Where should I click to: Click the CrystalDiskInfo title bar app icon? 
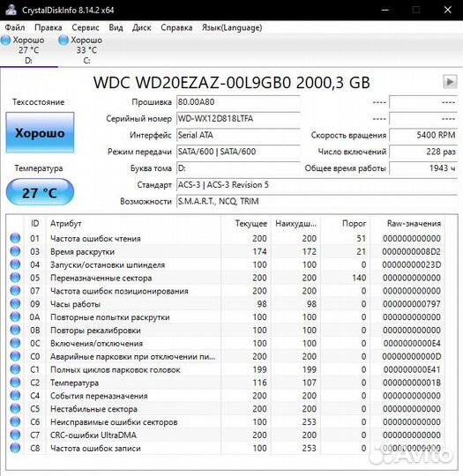[x=11, y=10]
